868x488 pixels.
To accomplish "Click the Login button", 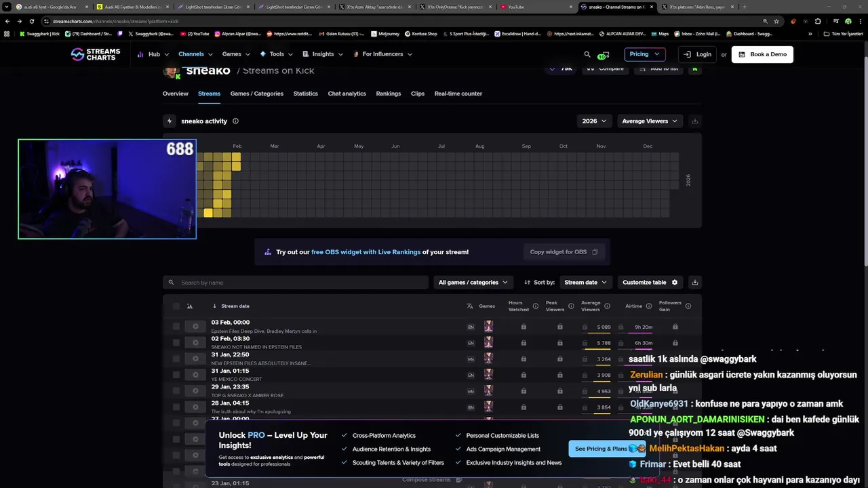I will 698,54.
